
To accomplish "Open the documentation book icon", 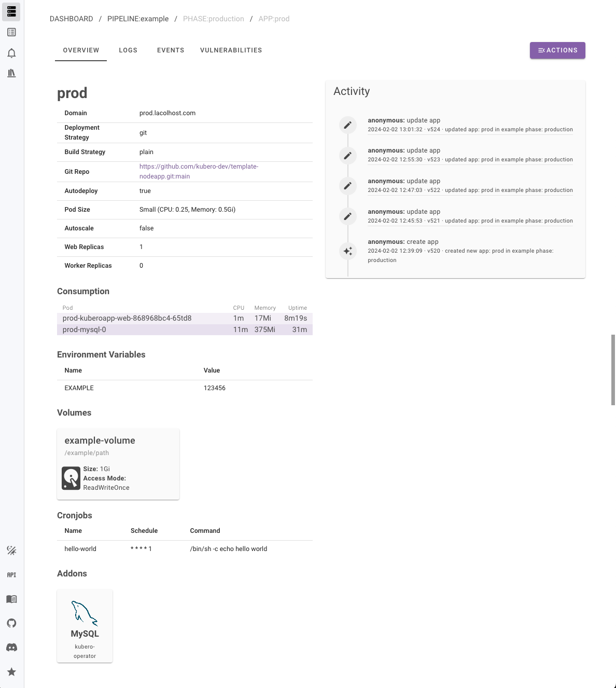I will click(11, 599).
